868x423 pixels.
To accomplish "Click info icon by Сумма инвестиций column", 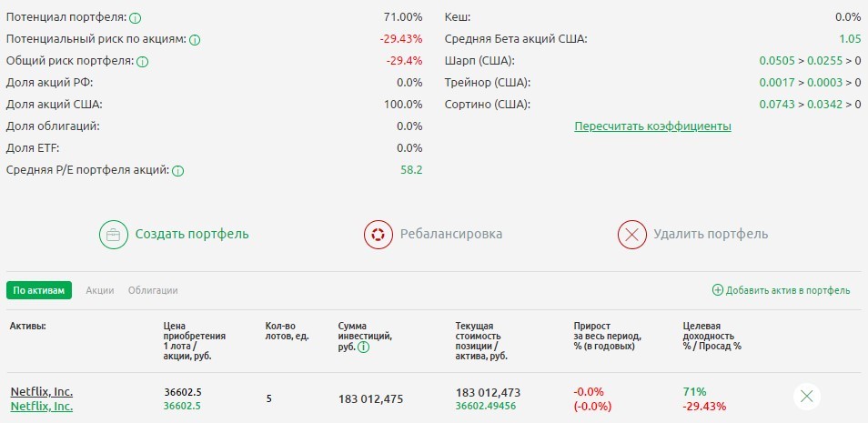I will click(x=364, y=347).
